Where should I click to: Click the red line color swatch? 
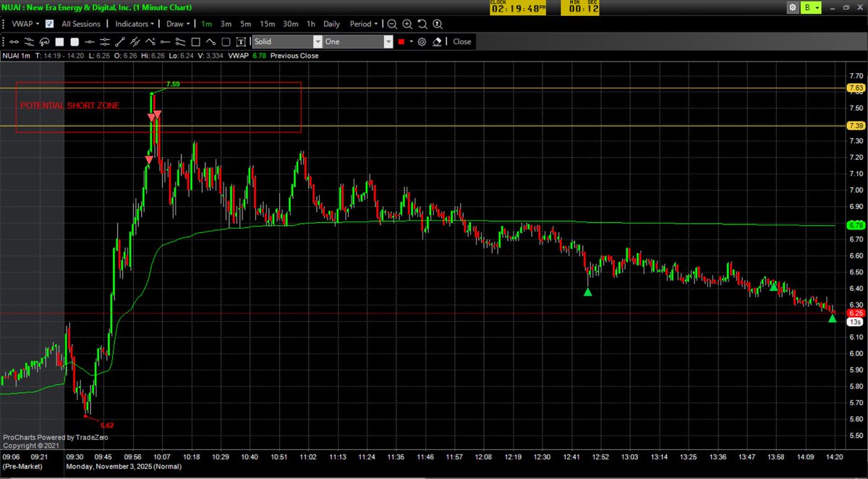(x=401, y=42)
